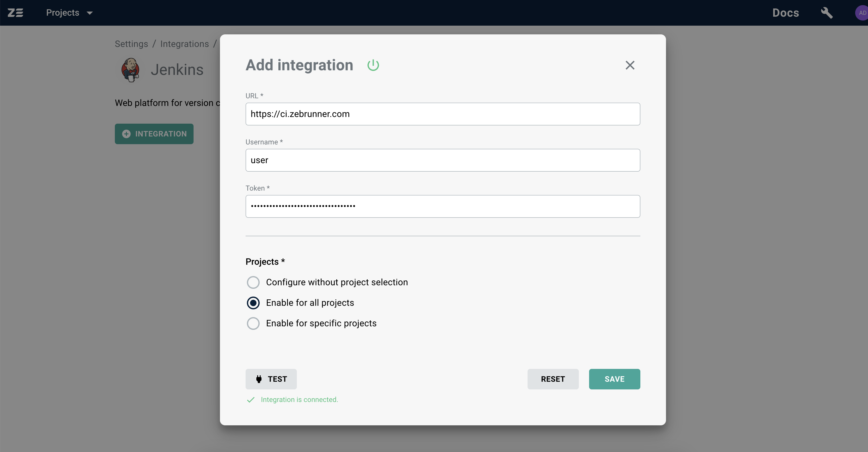Screen dimensions: 868x452
Task: Click the AD user avatar
Action: click(x=862, y=13)
